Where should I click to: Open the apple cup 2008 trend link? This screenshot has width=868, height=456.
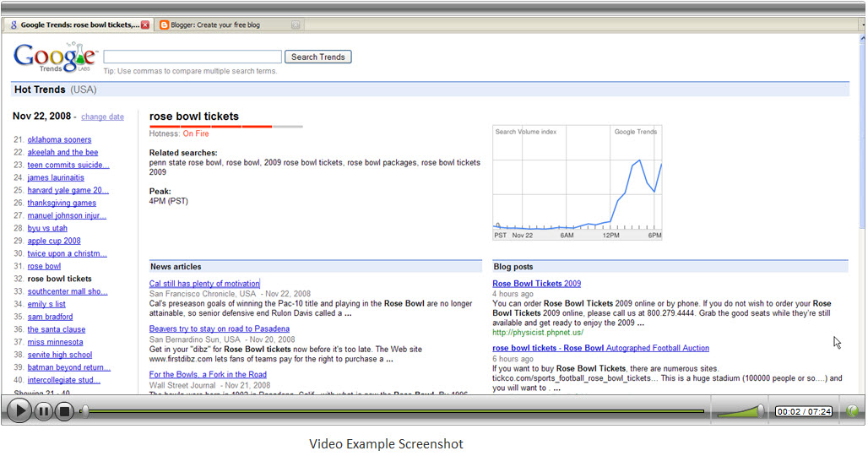54,242
